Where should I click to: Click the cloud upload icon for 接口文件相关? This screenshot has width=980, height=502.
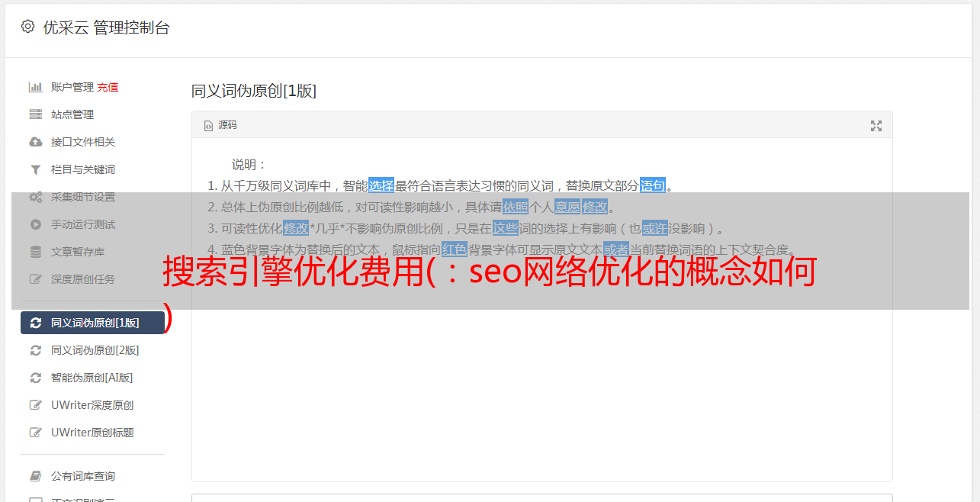pyautogui.click(x=35, y=142)
